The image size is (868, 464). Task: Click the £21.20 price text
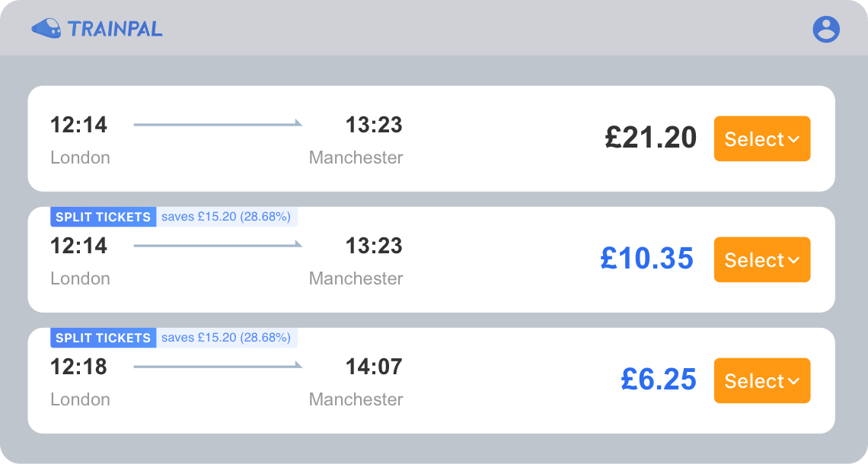point(650,138)
